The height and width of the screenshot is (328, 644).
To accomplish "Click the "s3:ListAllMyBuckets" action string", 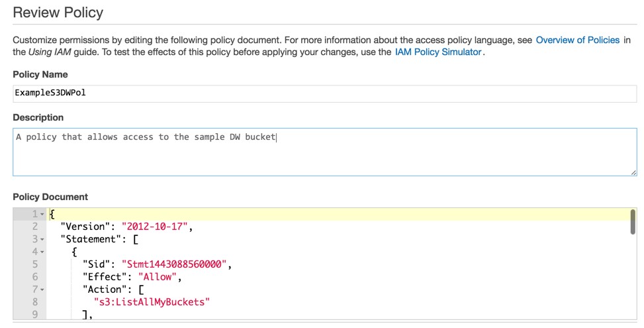I will 152,302.
